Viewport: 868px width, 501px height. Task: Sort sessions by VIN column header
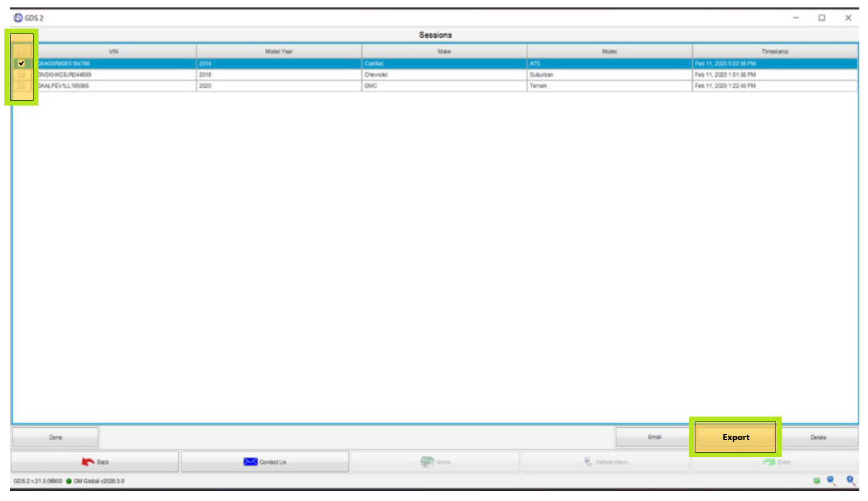[x=113, y=52]
